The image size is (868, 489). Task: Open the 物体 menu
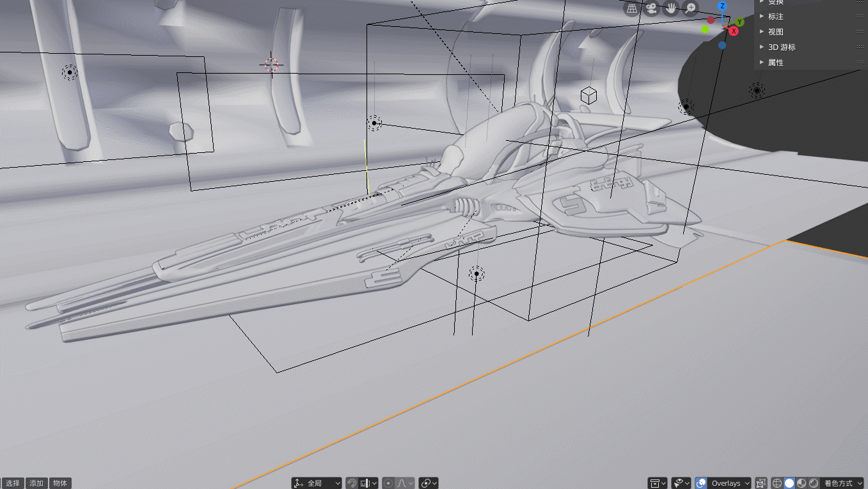(x=60, y=483)
